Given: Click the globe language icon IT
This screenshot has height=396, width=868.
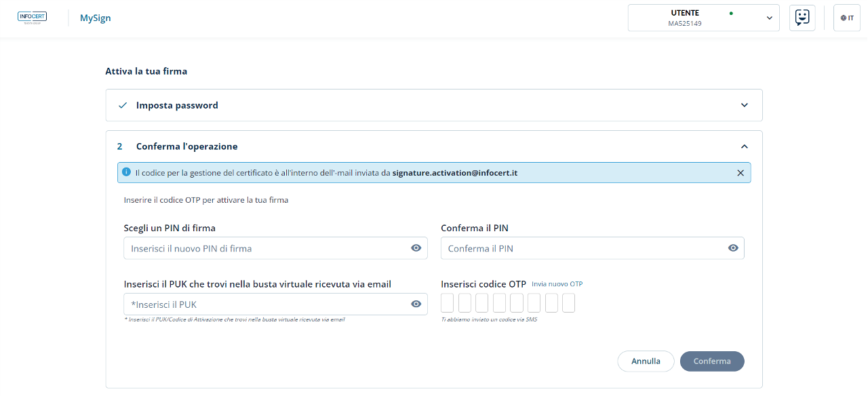Looking at the screenshot, I should (x=846, y=18).
